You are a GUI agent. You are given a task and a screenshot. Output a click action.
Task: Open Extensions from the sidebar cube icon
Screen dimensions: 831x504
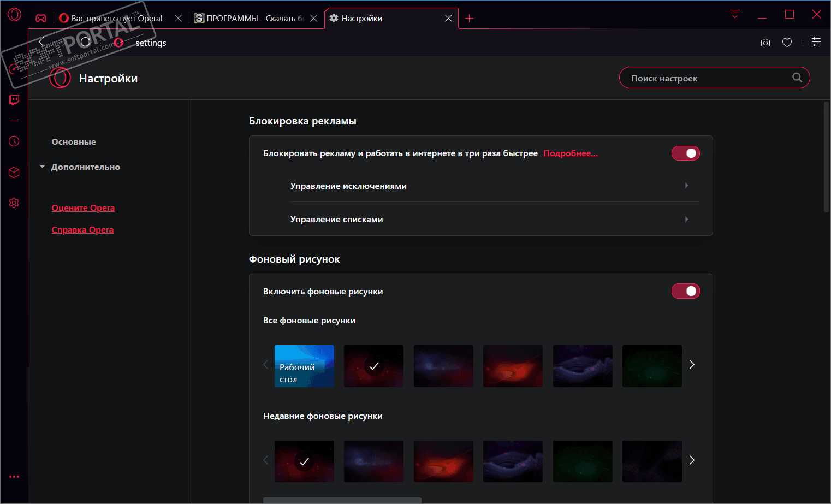click(x=14, y=173)
